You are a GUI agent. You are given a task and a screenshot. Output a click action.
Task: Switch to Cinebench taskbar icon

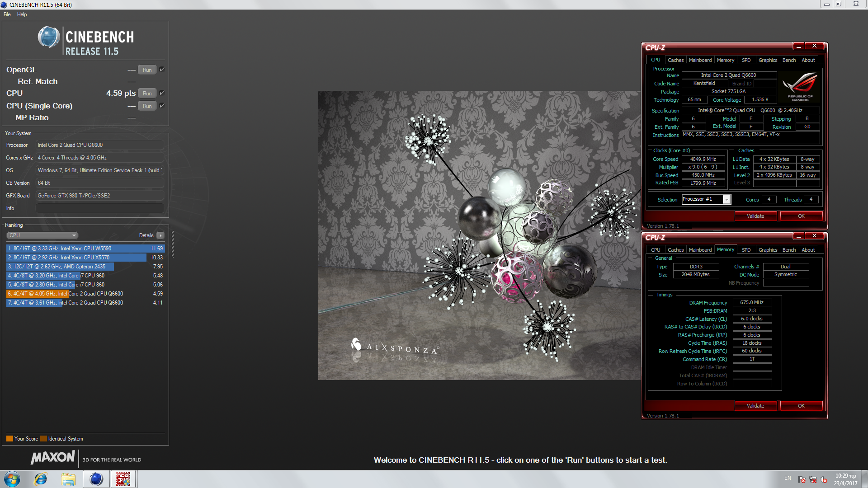(96, 479)
